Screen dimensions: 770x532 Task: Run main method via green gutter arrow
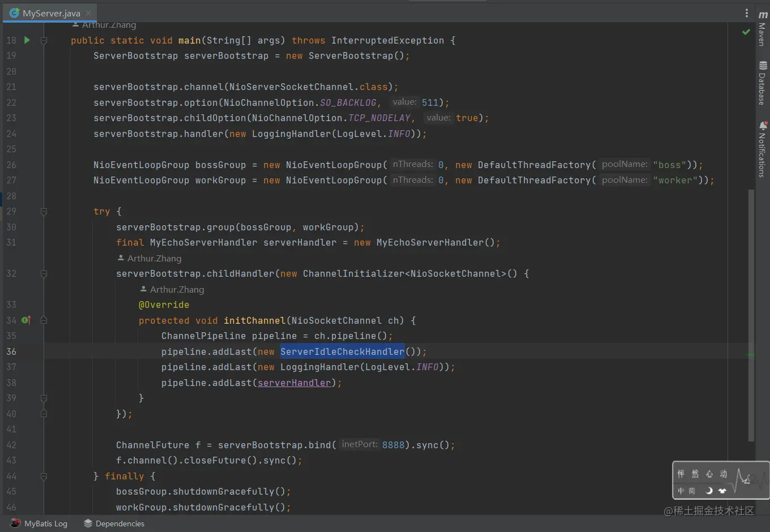(27, 40)
